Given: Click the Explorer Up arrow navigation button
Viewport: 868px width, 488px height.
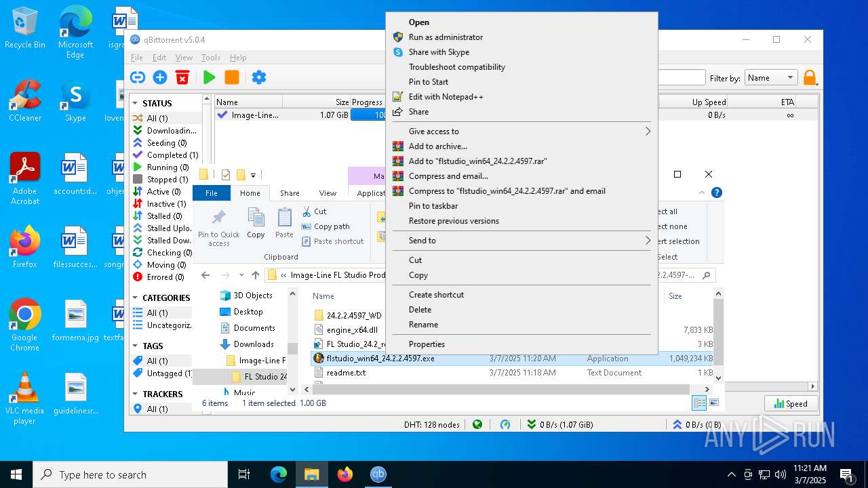Looking at the screenshot, I should (x=256, y=275).
